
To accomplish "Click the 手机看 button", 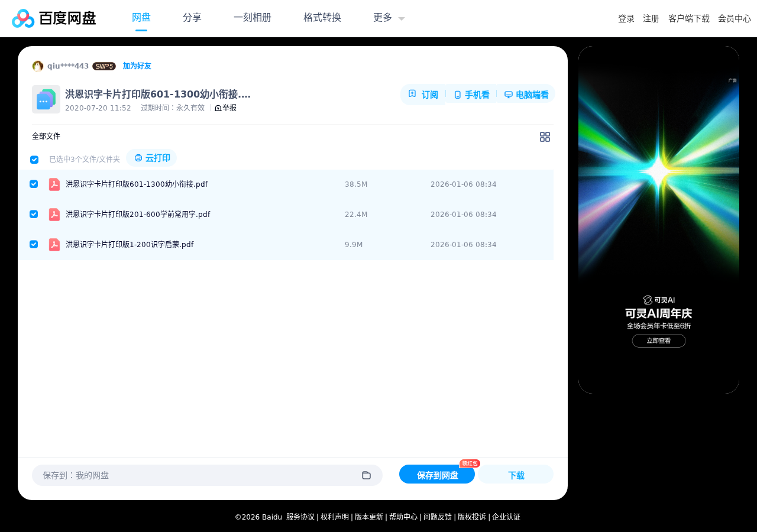I will click(x=471, y=95).
